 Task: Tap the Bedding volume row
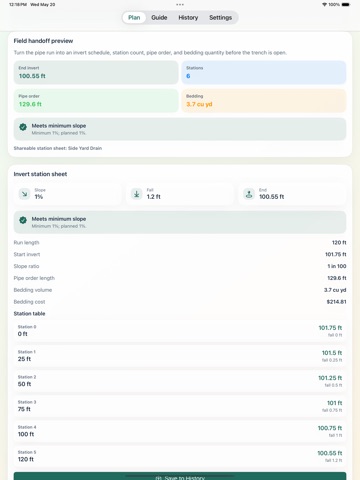180,290
